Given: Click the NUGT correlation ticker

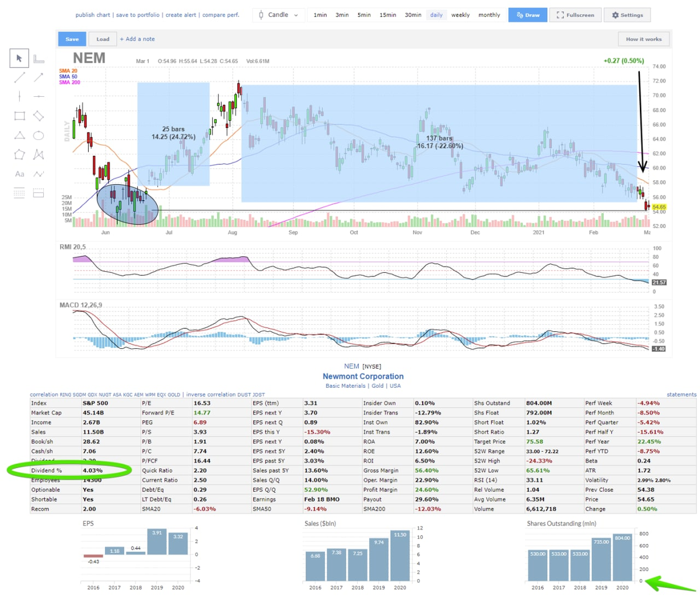Looking at the screenshot, I should [106, 395].
